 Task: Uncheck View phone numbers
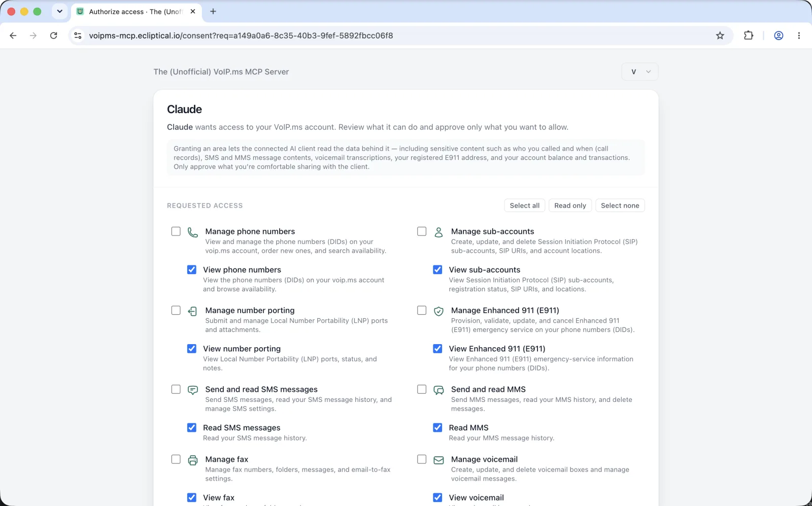point(192,269)
